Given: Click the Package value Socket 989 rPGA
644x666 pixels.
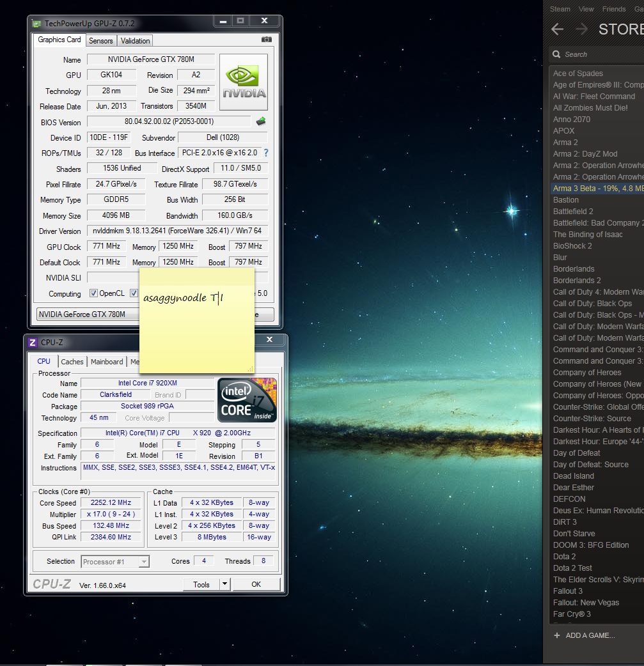Looking at the screenshot, I should [148, 406].
